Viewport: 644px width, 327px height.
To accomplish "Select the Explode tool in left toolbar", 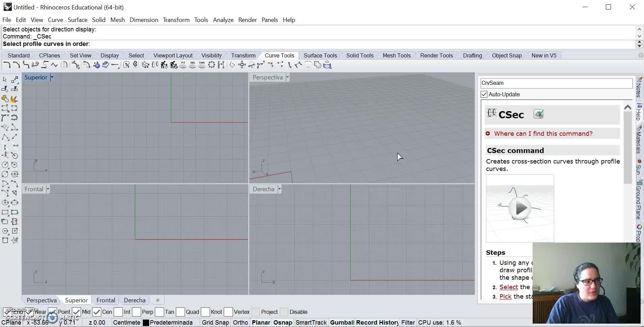I will tap(14, 99).
